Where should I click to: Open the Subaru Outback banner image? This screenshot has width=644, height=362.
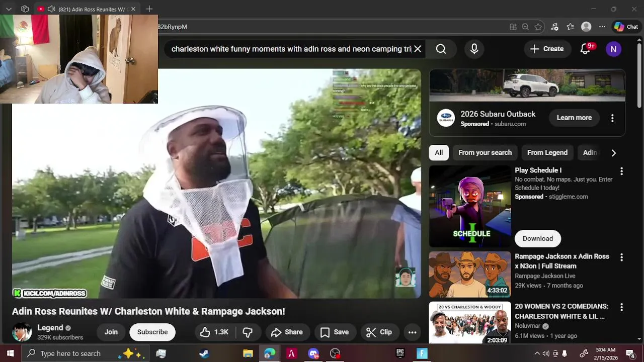point(527,85)
